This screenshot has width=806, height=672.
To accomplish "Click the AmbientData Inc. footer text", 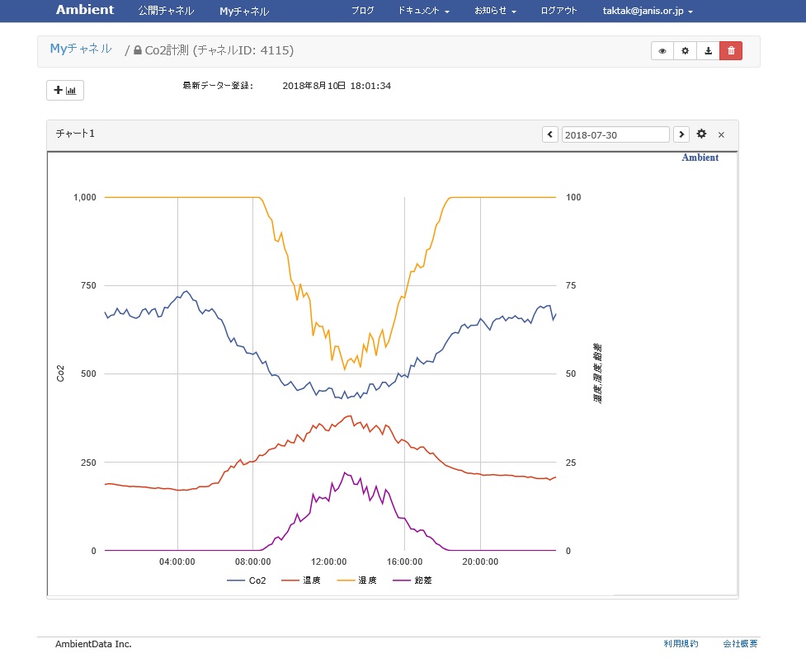I will click(93, 644).
